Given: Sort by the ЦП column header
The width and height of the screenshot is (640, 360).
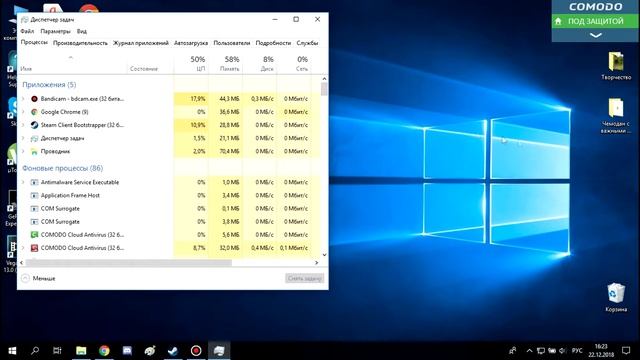Looking at the screenshot, I should [x=191, y=64].
